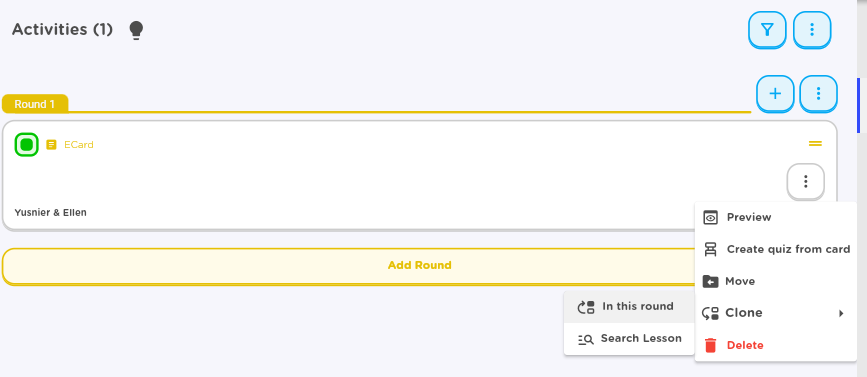
Task: Click the ECard title link
Action: tap(79, 145)
